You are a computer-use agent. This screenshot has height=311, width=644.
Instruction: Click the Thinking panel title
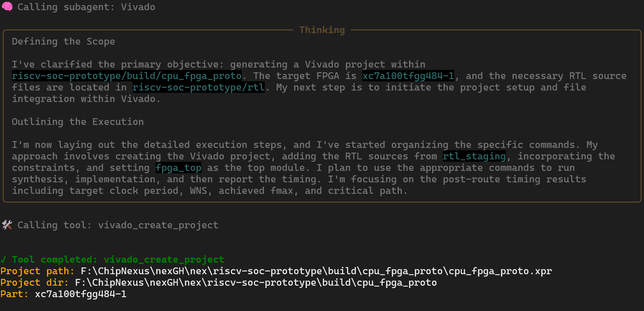(x=322, y=30)
